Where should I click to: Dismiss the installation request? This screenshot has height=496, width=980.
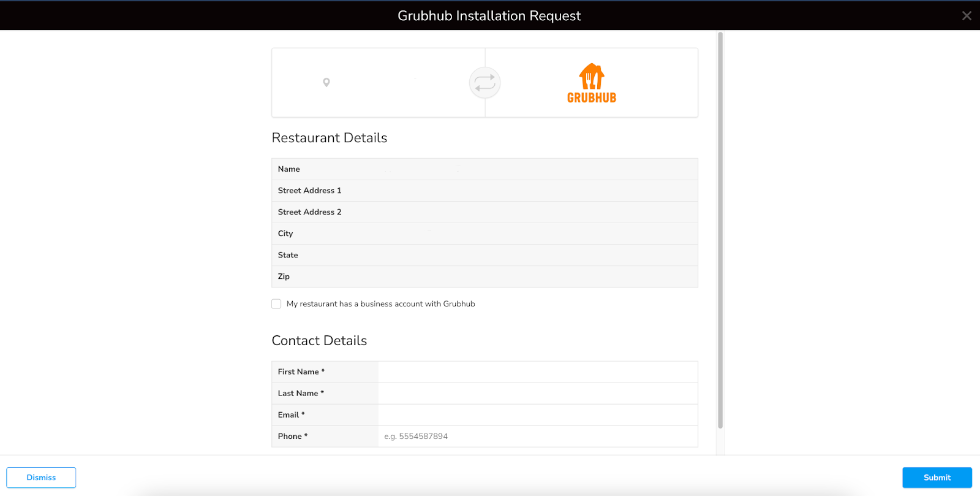point(41,478)
